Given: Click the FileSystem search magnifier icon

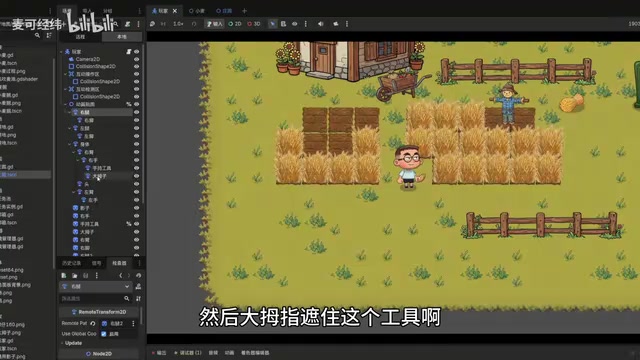Looking at the screenshot, I should (x=38, y=36).
